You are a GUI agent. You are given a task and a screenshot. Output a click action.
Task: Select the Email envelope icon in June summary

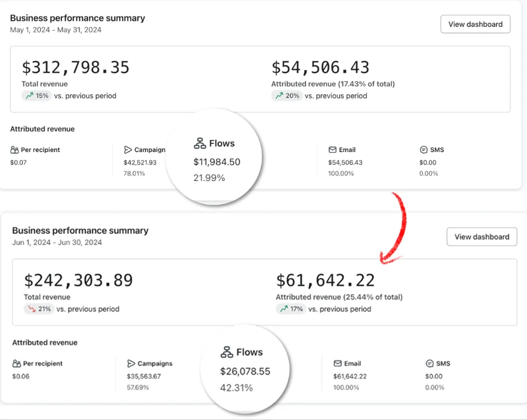[338, 363]
